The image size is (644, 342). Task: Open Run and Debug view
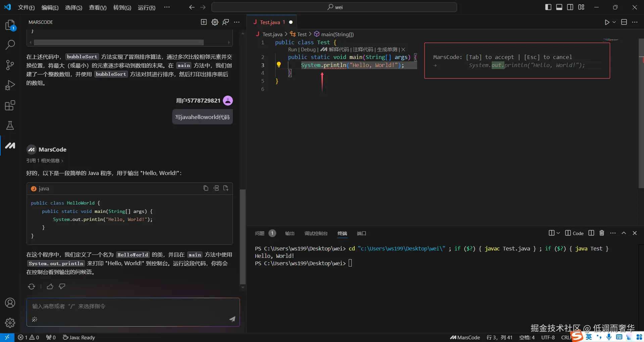click(10, 85)
